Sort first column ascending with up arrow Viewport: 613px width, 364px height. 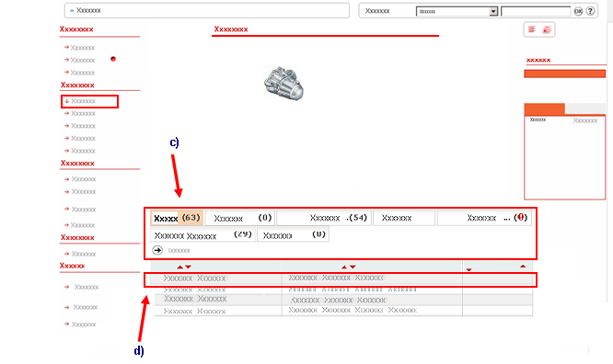coord(179,267)
